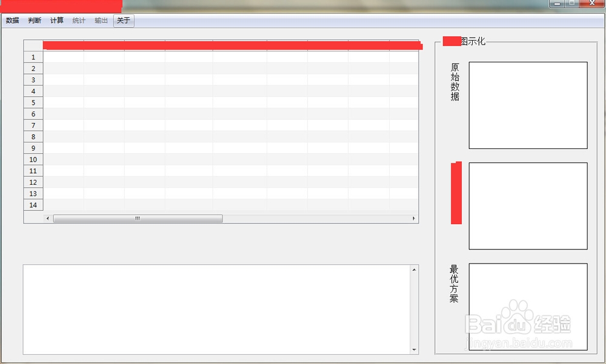Select table row header 5
606x364 pixels.
[x=33, y=103]
